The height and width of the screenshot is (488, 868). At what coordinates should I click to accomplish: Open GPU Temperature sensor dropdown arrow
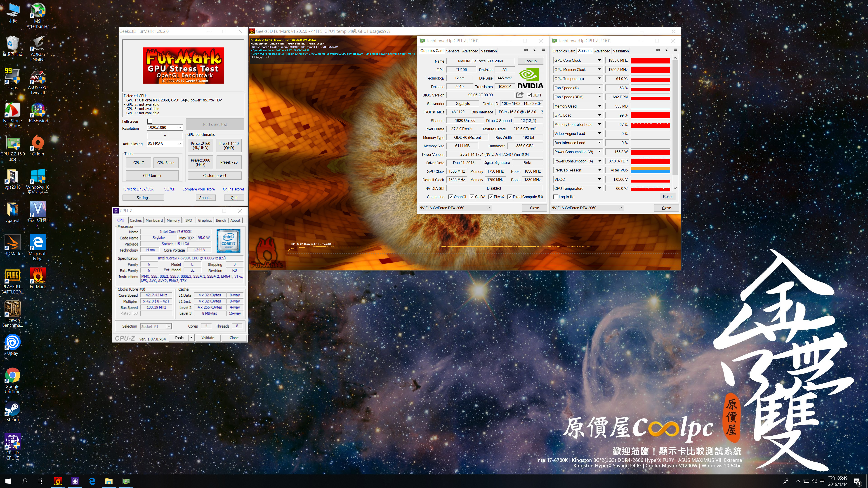pyautogui.click(x=599, y=78)
